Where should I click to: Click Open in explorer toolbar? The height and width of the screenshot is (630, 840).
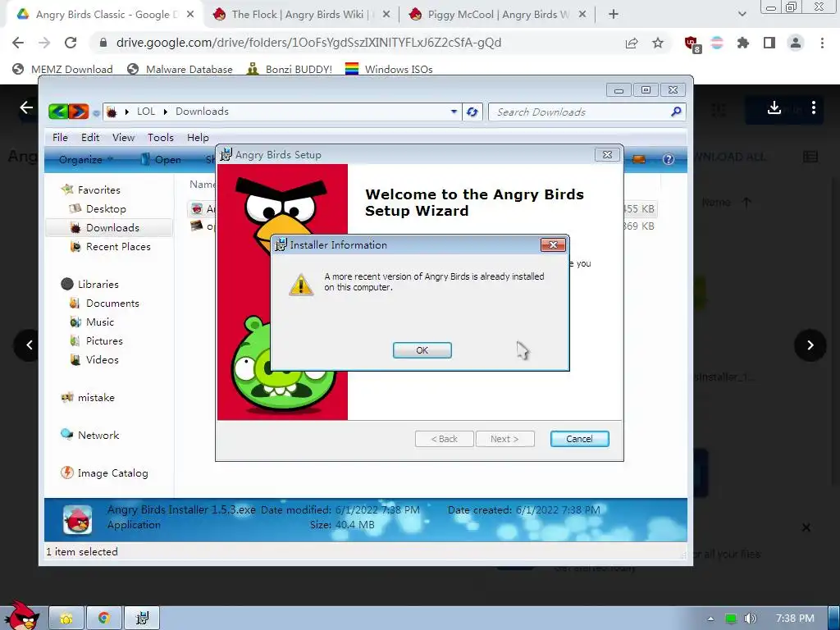click(x=161, y=160)
